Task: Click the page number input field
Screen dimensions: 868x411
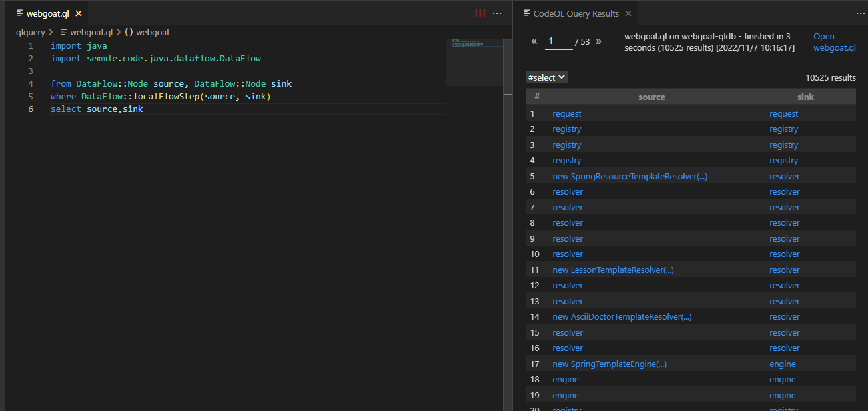Action: point(558,41)
